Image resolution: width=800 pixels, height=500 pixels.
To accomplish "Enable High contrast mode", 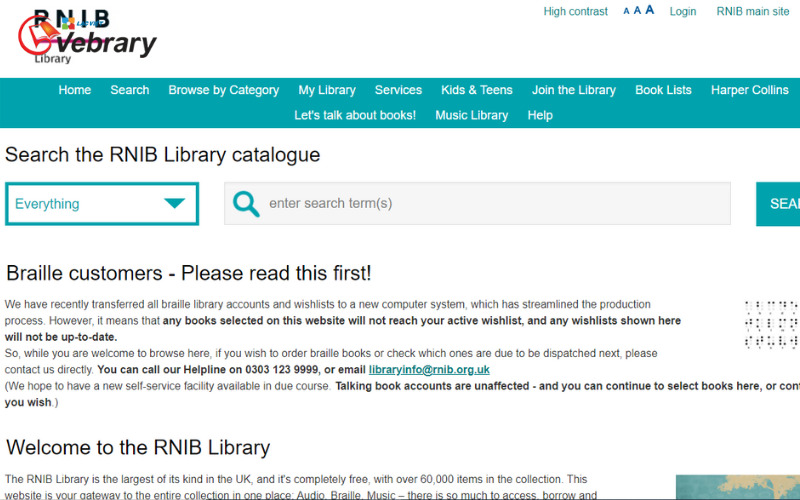I will pos(576,11).
